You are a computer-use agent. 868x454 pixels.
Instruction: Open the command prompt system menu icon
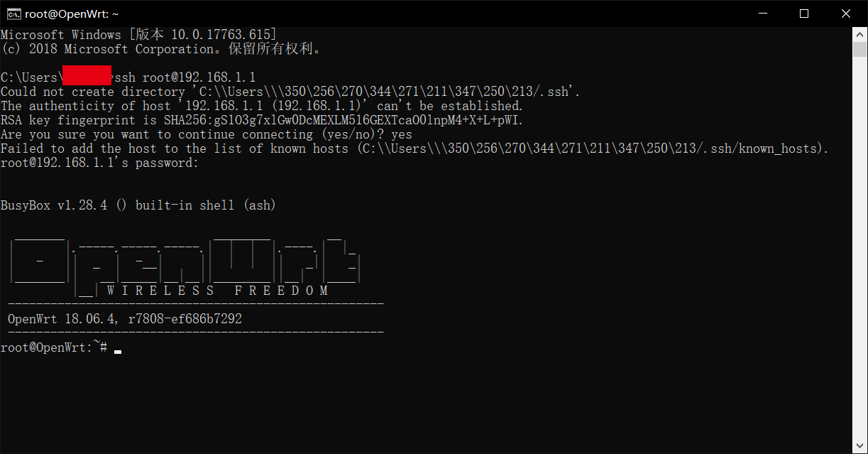(13, 13)
